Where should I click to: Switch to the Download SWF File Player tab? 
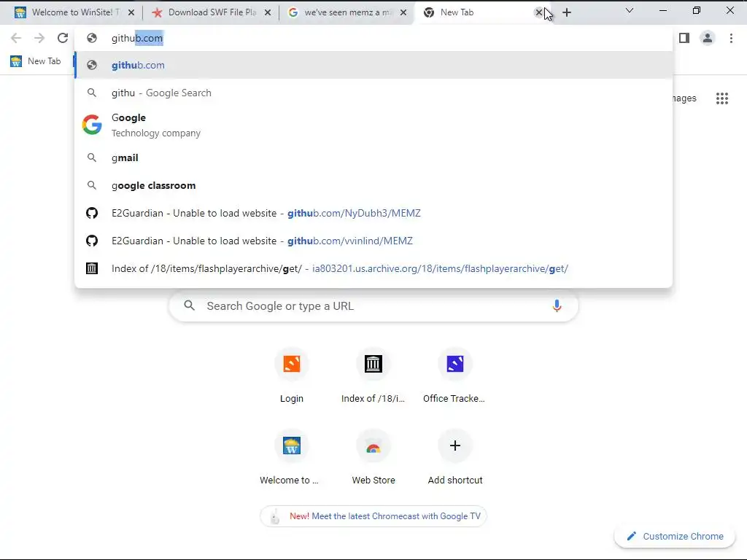click(x=212, y=13)
